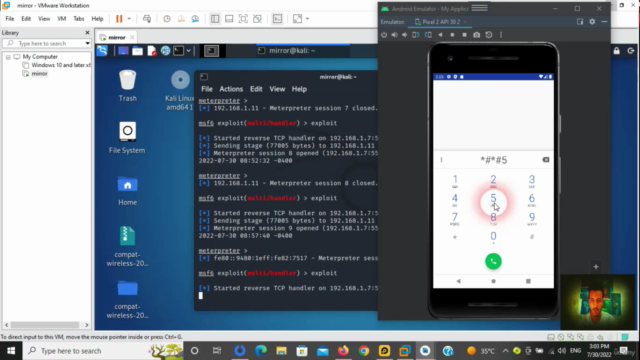Tap the green call button on dialer

pyautogui.click(x=493, y=261)
